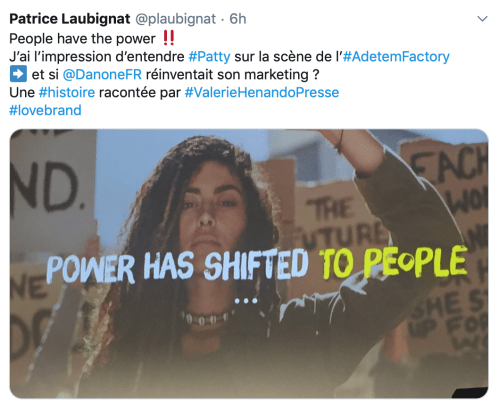The width and height of the screenshot is (499, 405).
Task: Click the POWER HAS SHIFTED caption text
Action: click(177, 267)
